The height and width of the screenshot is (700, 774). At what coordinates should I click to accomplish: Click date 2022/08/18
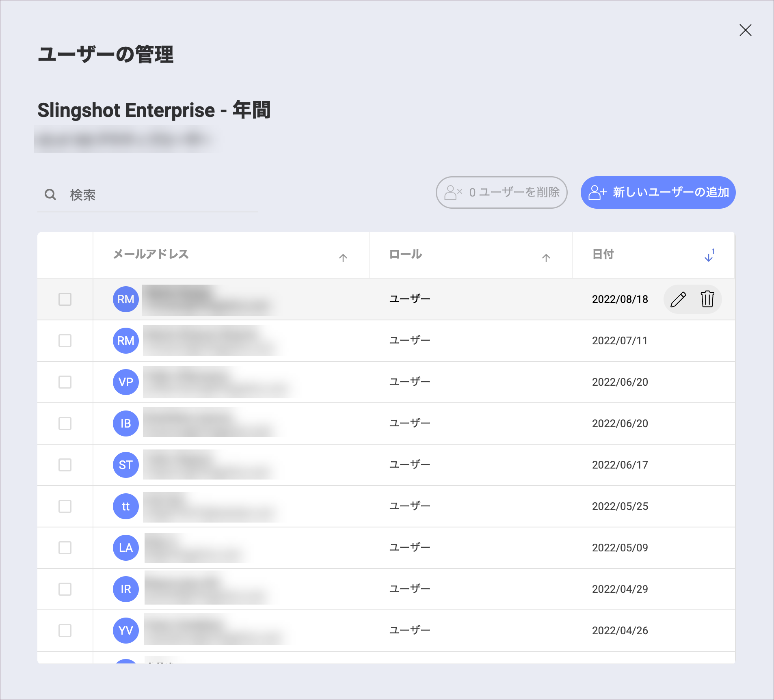pyautogui.click(x=620, y=299)
